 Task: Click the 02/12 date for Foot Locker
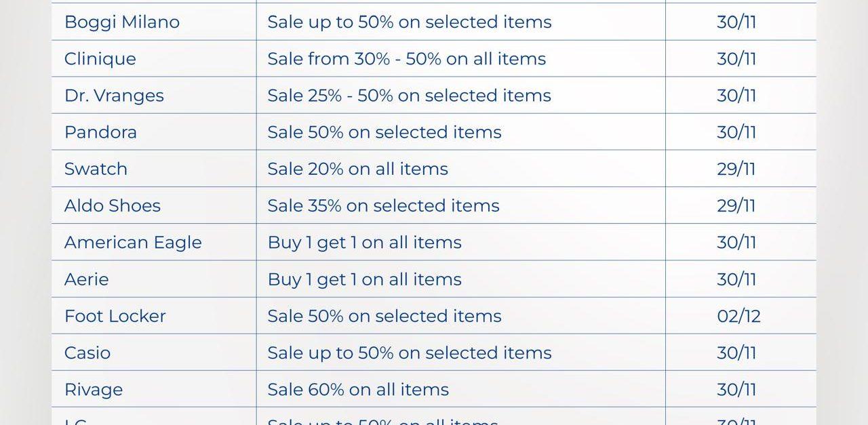coord(738,316)
